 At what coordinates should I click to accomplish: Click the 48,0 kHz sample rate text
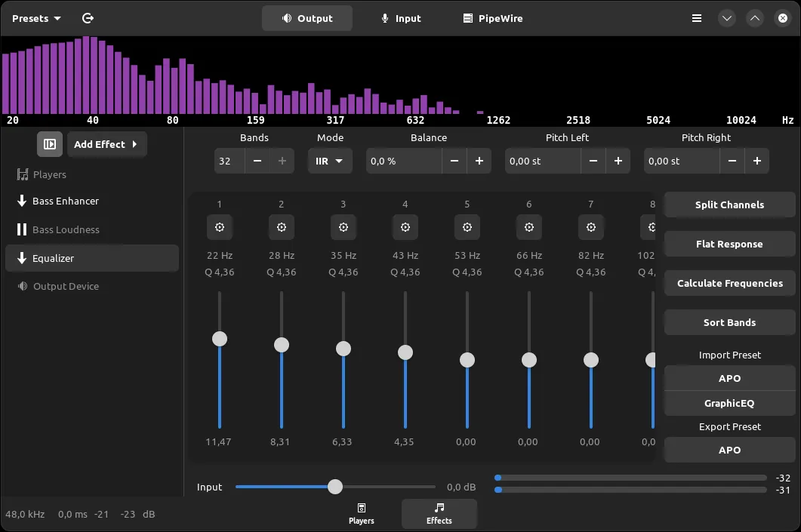pyautogui.click(x=25, y=514)
